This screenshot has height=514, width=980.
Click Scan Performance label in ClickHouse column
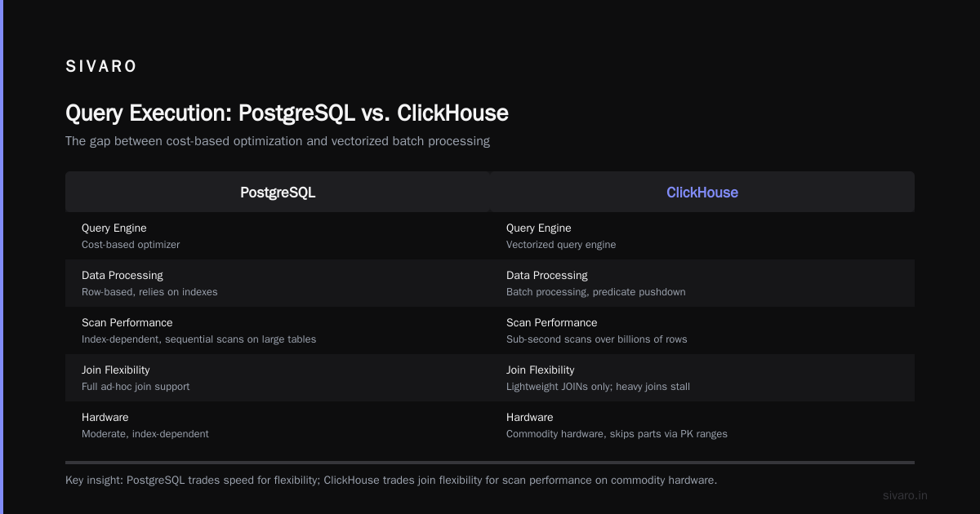pos(552,323)
